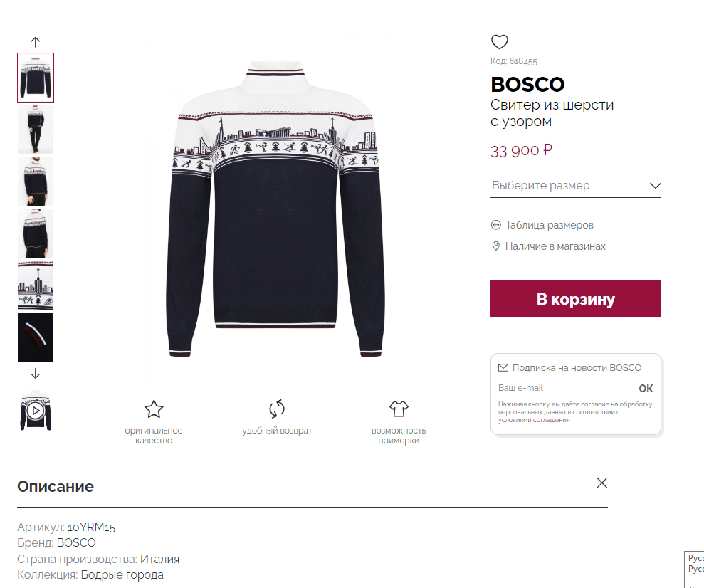This screenshot has width=704, height=588.
Task: Click the В корзину button
Action: pyautogui.click(x=576, y=299)
